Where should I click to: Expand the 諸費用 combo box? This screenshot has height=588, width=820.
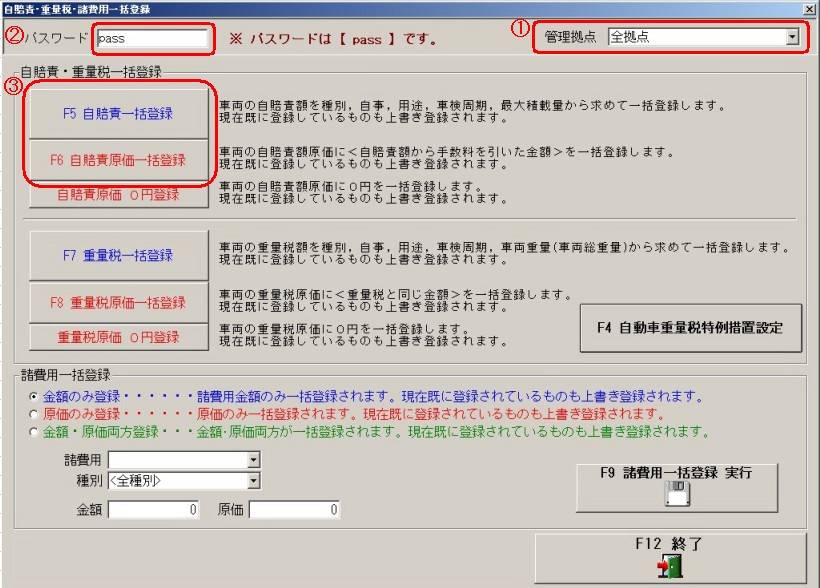[253, 460]
